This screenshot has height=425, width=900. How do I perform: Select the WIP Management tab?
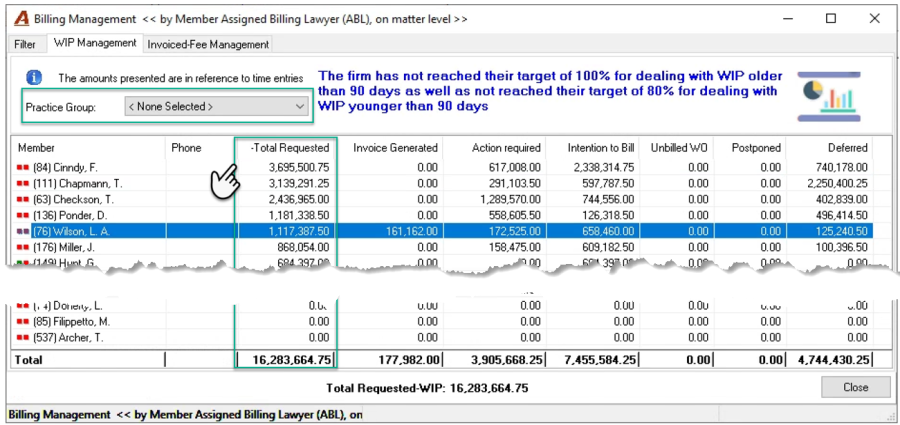(95, 43)
